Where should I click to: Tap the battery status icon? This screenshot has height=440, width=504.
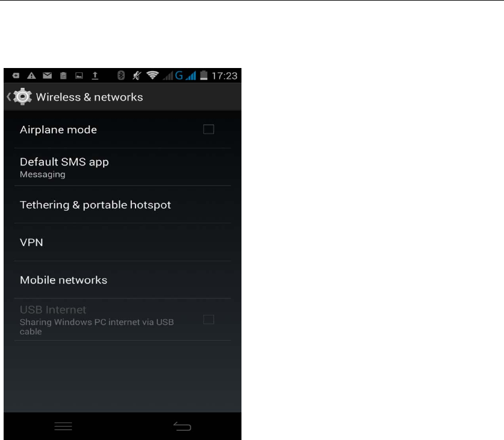204,75
